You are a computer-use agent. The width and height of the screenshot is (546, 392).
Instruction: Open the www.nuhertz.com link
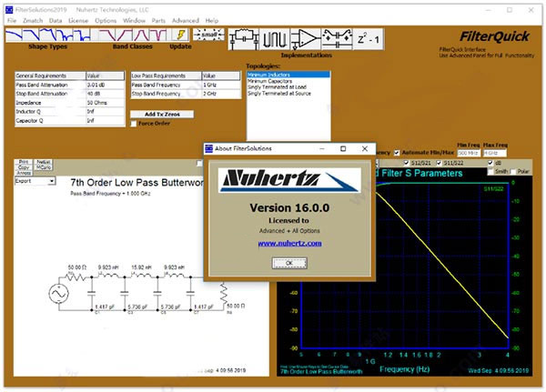[289, 243]
